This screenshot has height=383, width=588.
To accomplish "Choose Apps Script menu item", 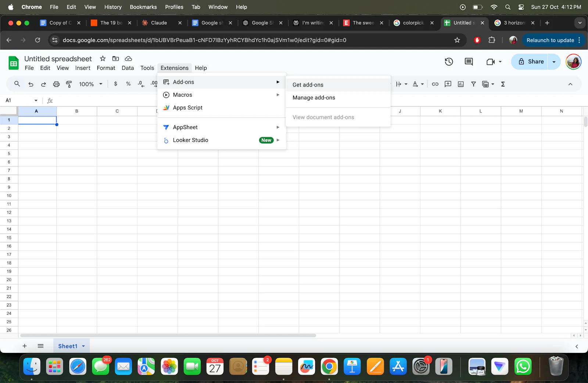I will click(x=222, y=108).
